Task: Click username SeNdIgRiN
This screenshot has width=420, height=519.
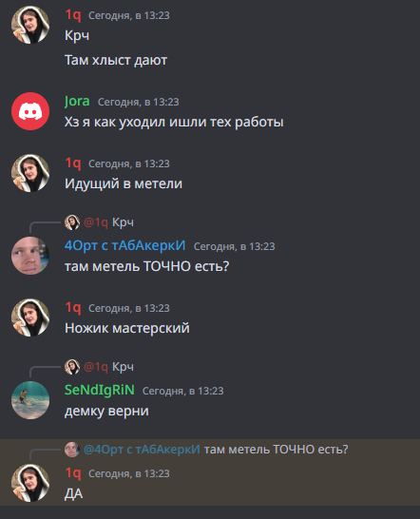Action: pyautogui.click(x=99, y=390)
